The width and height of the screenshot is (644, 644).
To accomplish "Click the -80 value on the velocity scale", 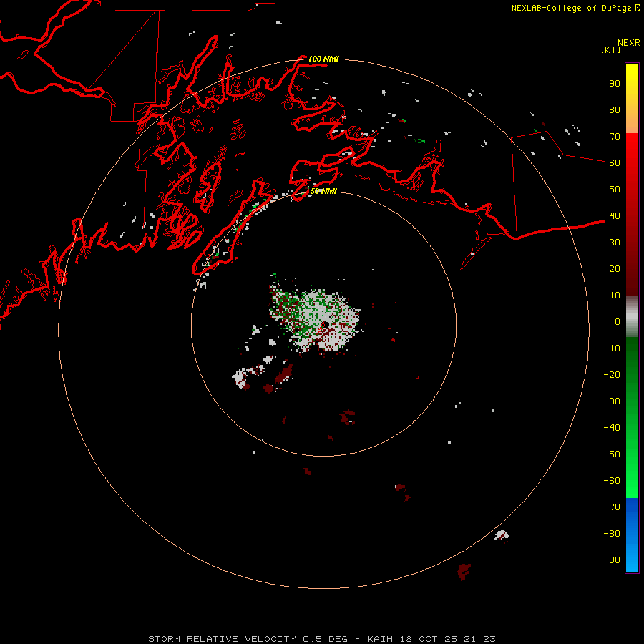I will (612, 534).
